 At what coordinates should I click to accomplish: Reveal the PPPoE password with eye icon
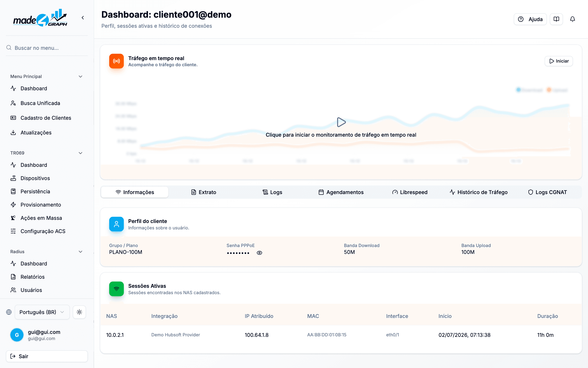(x=259, y=253)
